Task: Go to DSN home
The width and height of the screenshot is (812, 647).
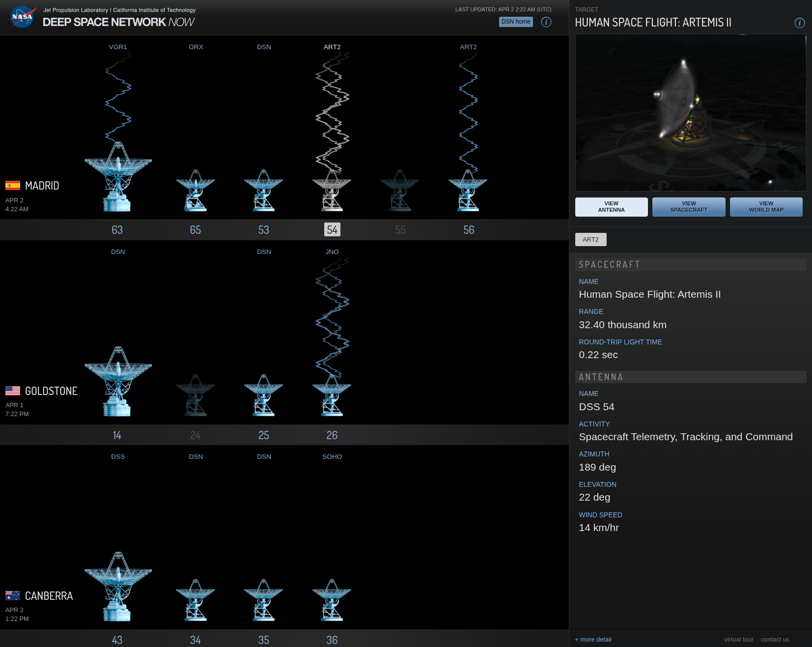Action: click(515, 22)
